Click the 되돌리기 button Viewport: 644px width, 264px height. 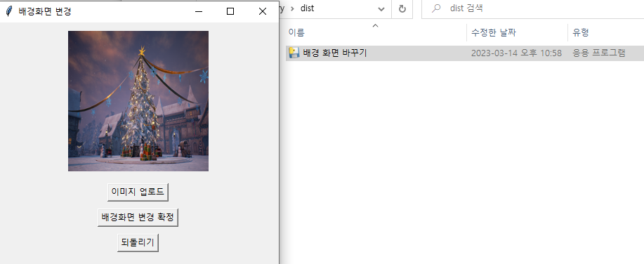coord(138,242)
